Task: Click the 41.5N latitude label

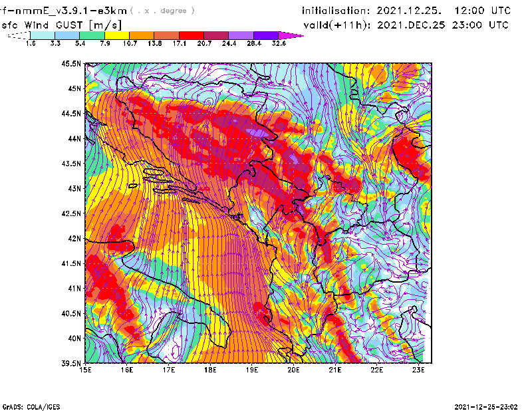Action: (71, 263)
